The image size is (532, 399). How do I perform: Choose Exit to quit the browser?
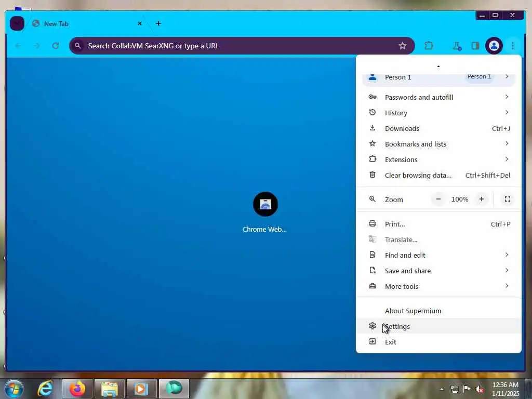(x=438, y=342)
